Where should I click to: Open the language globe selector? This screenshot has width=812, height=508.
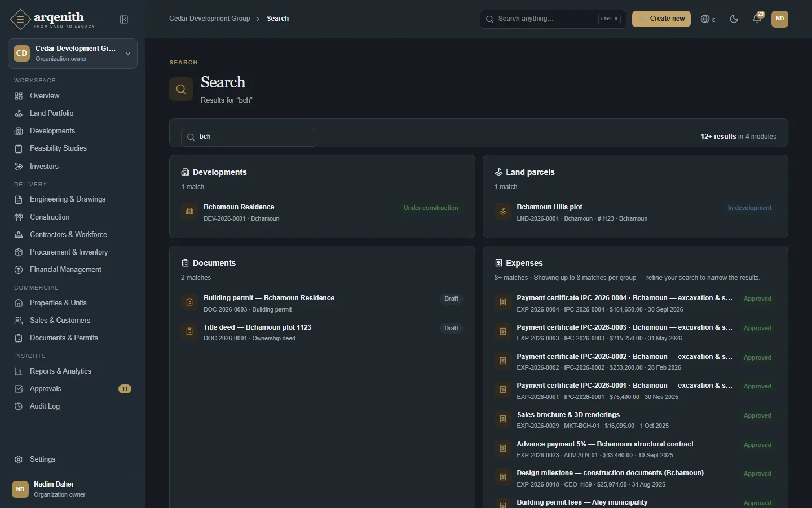coord(708,19)
